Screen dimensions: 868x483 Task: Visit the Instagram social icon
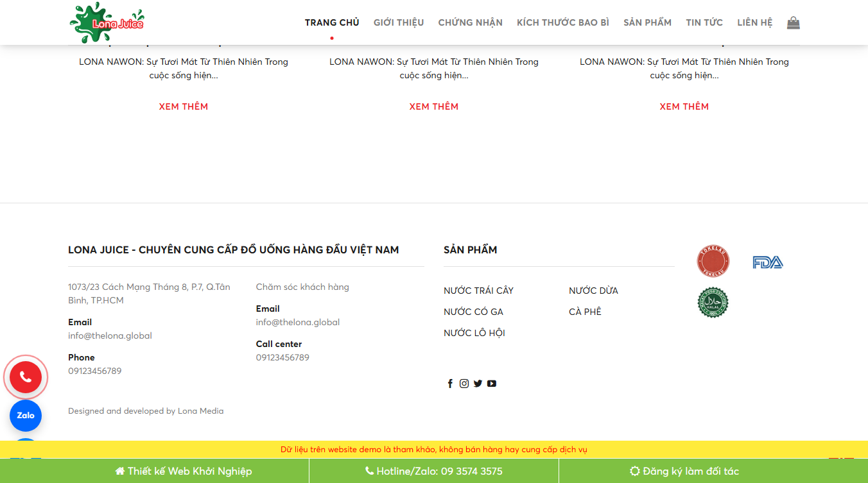click(464, 384)
